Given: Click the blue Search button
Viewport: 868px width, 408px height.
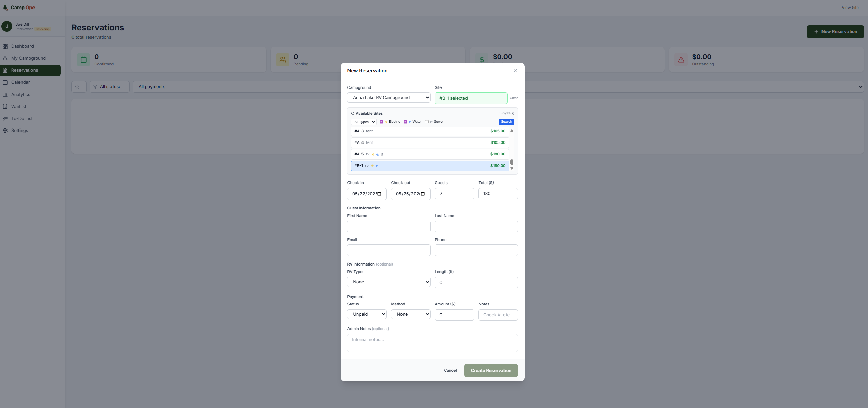Looking at the screenshot, I should click(506, 122).
